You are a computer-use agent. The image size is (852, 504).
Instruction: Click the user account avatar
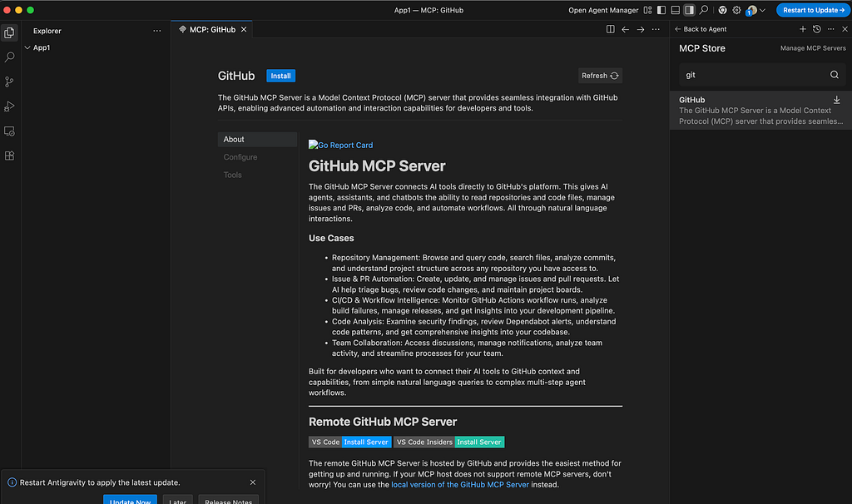pyautogui.click(x=751, y=10)
